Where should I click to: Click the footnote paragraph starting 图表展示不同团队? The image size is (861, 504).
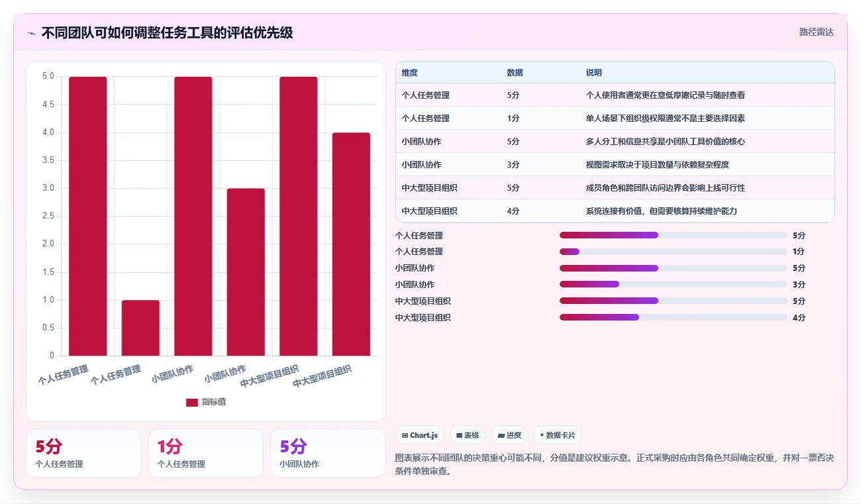pos(615,465)
